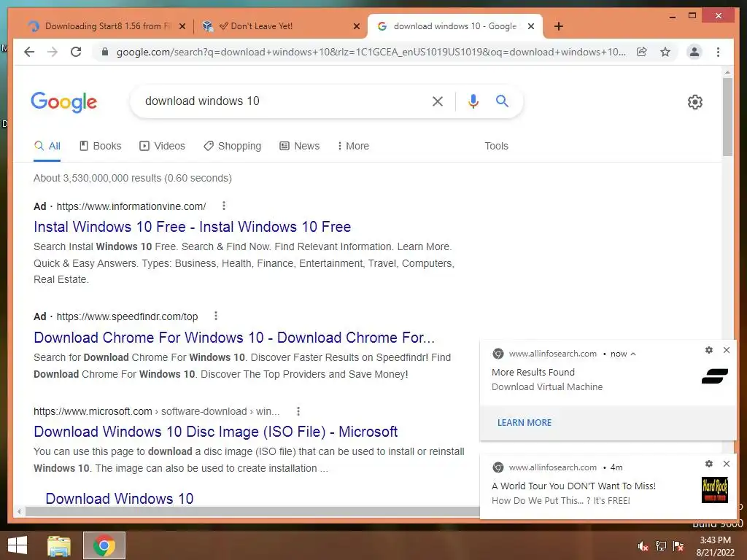Open the Hard Rock notification thumbnail
The height and width of the screenshot is (560, 747).
click(715, 490)
